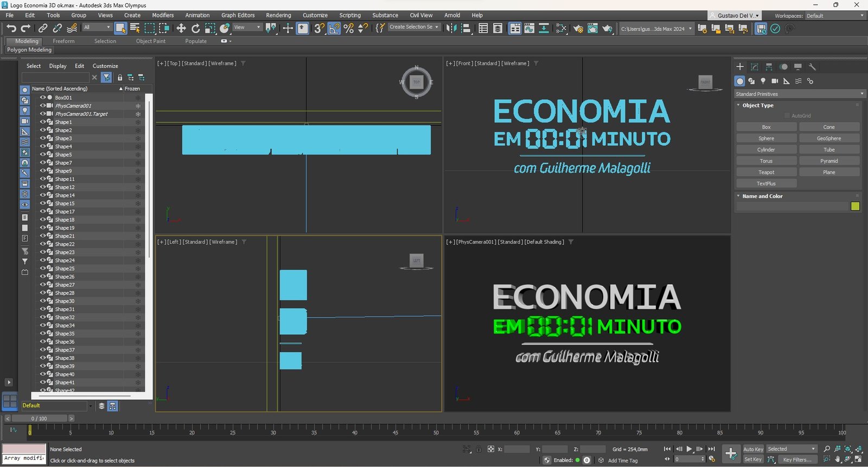Open the Align tool
Image resolution: width=868 pixels, height=467 pixels.
[x=465, y=28]
